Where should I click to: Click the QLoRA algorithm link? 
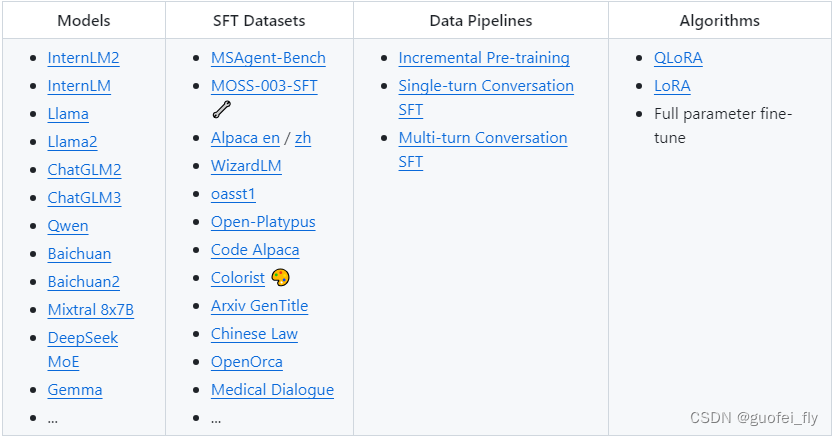pyautogui.click(x=678, y=58)
